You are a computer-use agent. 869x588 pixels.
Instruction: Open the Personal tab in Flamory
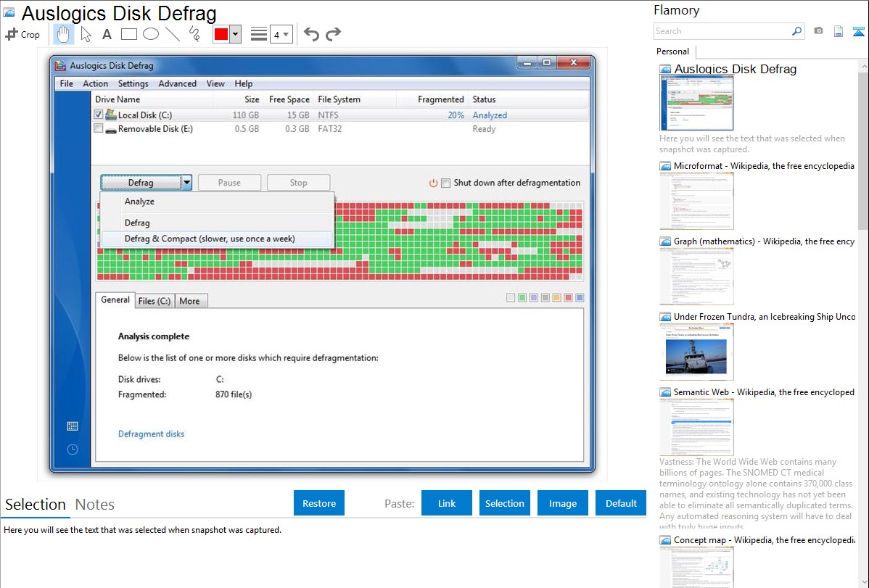point(673,51)
